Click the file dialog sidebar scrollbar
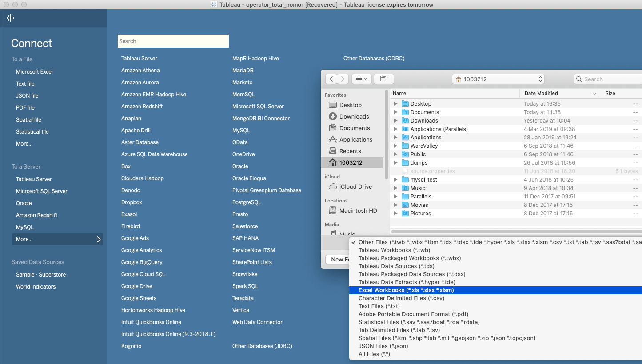 (387, 135)
